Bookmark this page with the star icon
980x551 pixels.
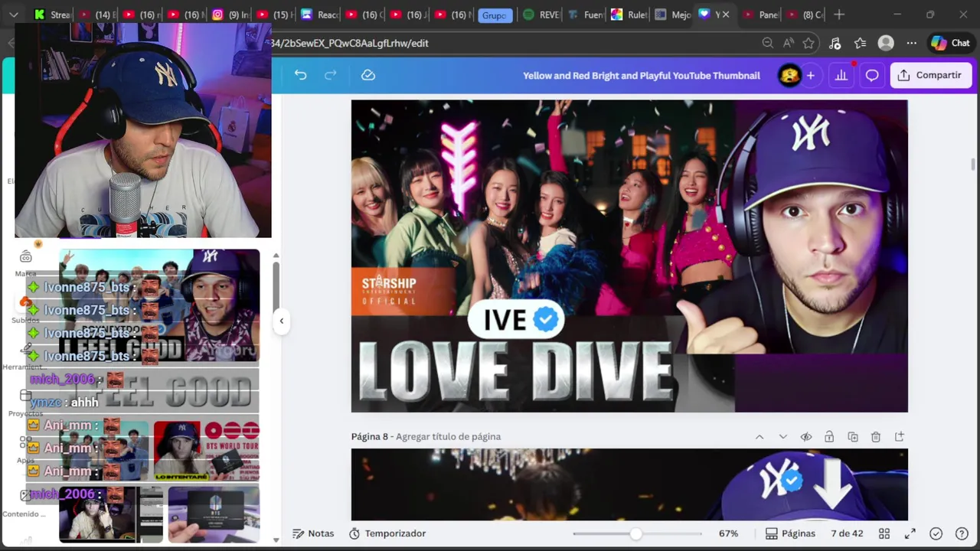click(808, 44)
